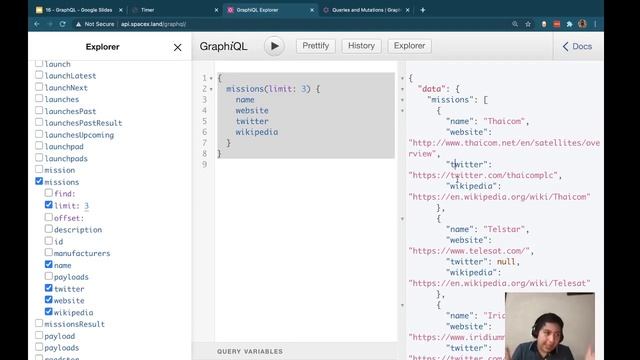640x360 pixels.
Task: Click the wikipedia field on line 6
Action: click(x=257, y=132)
